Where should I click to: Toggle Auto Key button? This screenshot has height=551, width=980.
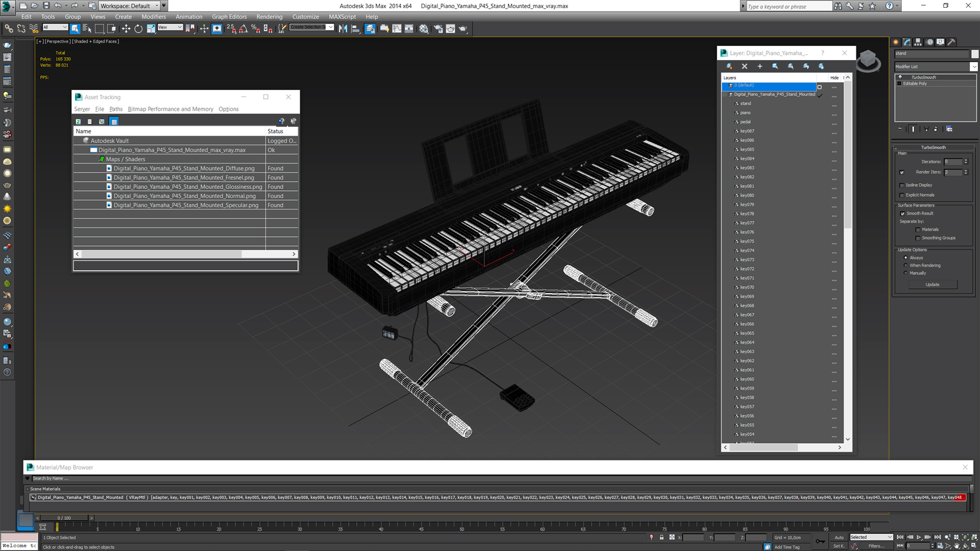839,537
